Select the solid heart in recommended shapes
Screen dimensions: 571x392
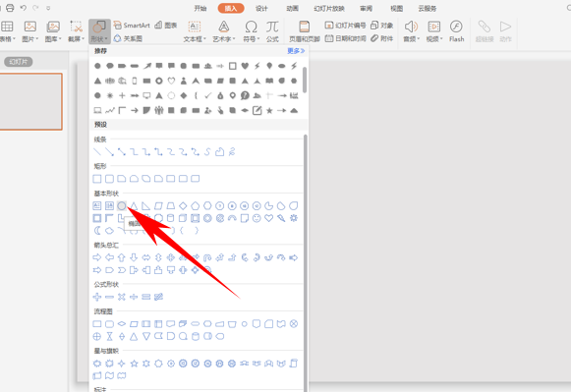(x=245, y=66)
